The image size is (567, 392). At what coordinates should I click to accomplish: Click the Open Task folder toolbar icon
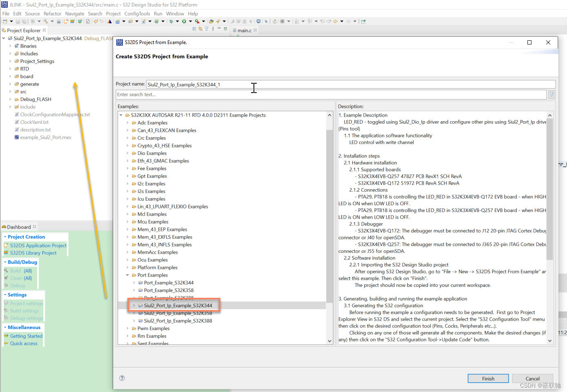coord(211,21)
